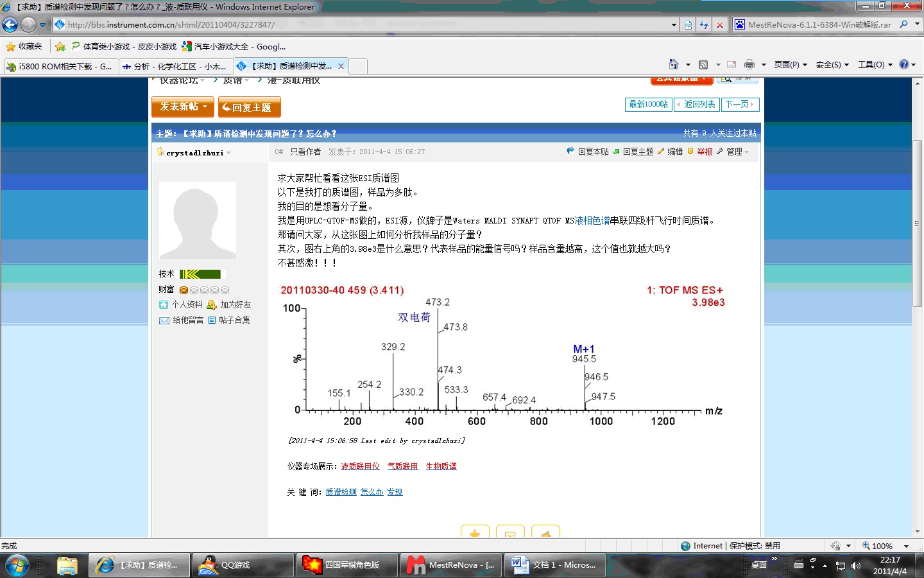Click the Help question mark icon
The image size is (924, 578).
click(x=904, y=64)
